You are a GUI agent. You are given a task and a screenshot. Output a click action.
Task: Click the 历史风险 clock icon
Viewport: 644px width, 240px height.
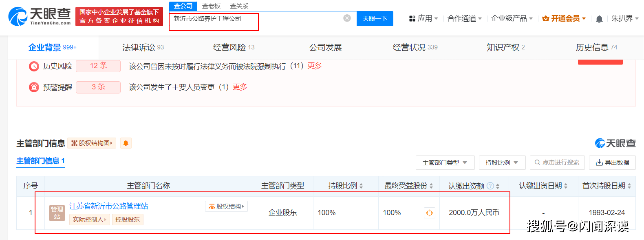click(x=34, y=66)
